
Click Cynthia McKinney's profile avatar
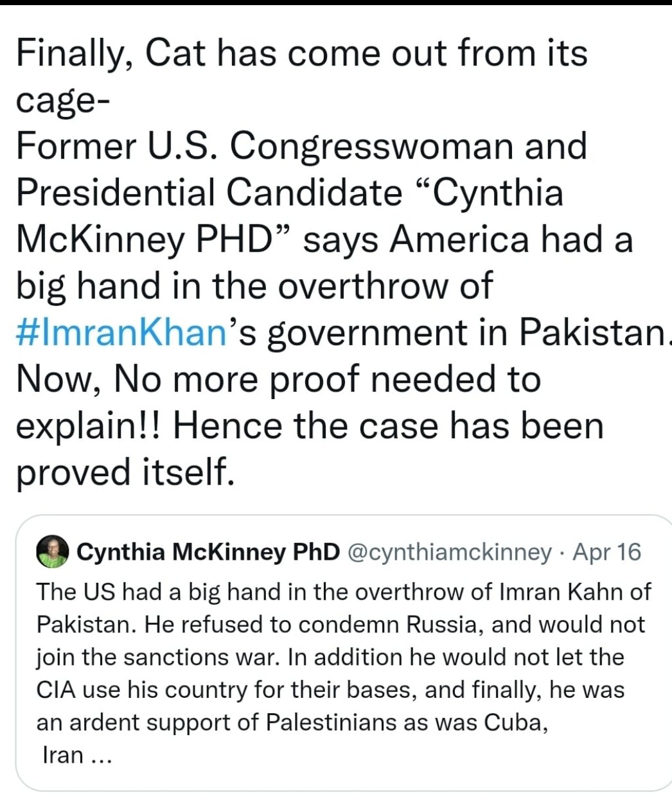click(x=53, y=552)
